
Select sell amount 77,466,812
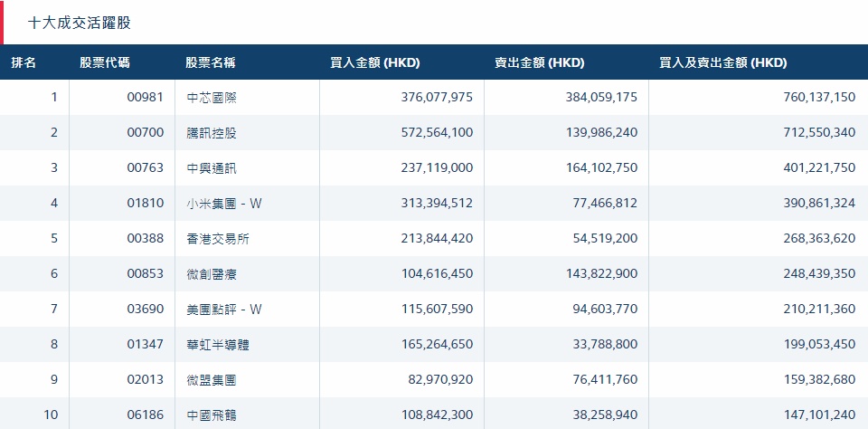[x=605, y=203]
